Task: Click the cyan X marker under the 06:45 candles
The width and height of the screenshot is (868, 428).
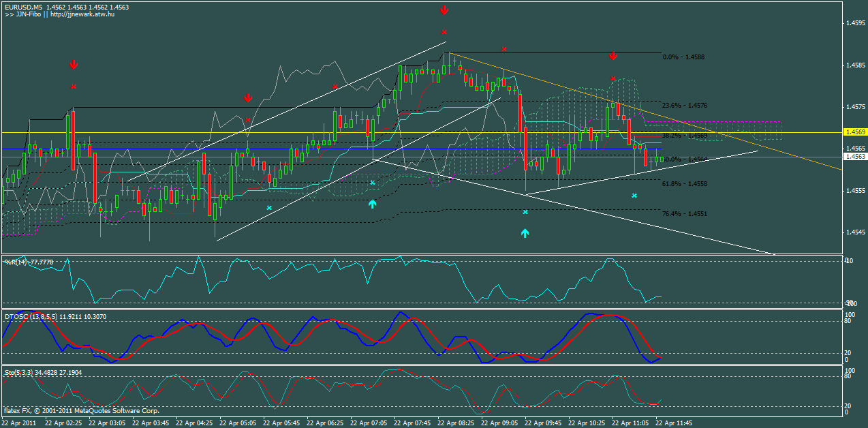Action: [x=270, y=207]
